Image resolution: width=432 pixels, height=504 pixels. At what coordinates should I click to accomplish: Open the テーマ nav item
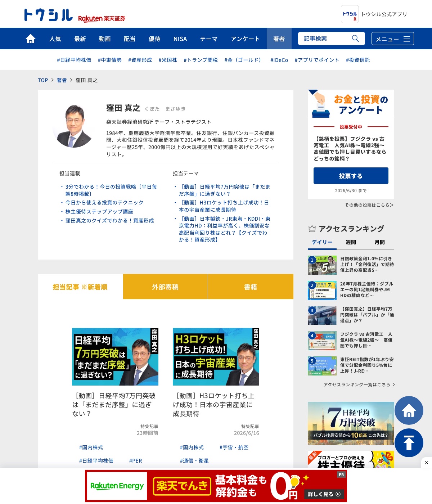click(209, 39)
